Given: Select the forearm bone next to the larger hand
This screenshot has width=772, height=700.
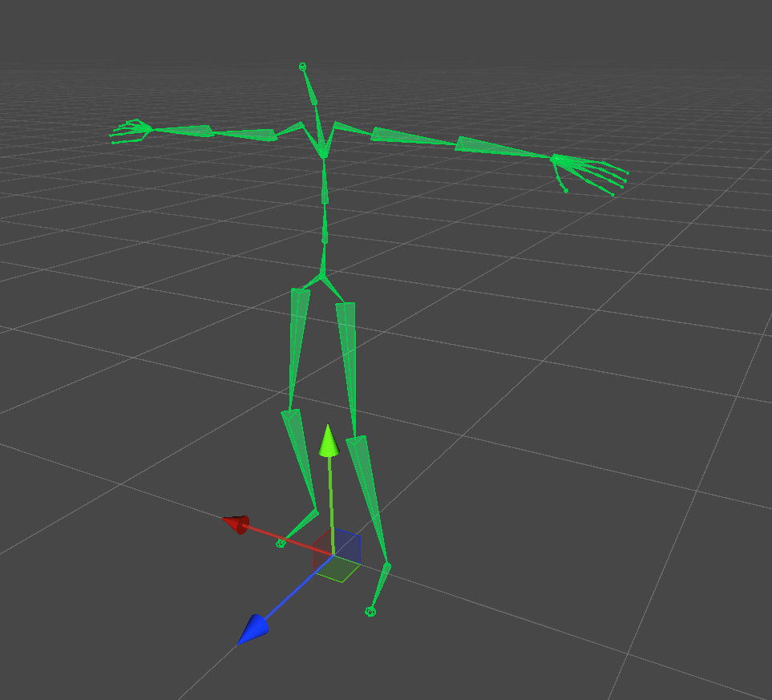Looking at the screenshot, I should [503, 148].
